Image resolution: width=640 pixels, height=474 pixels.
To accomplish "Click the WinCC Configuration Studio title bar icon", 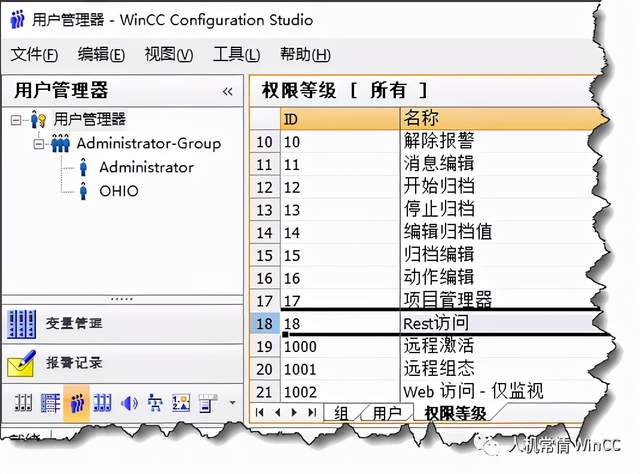I will point(17,19).
